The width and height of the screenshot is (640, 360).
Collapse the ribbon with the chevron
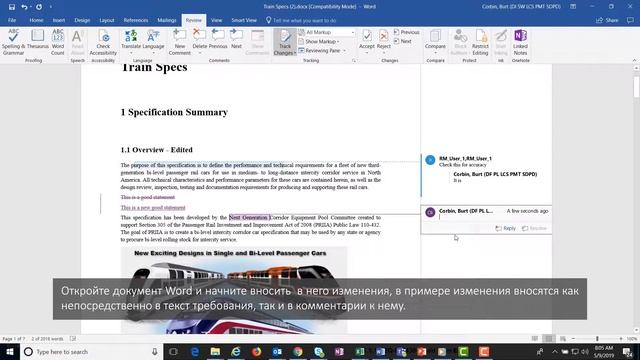click(634, 60)
